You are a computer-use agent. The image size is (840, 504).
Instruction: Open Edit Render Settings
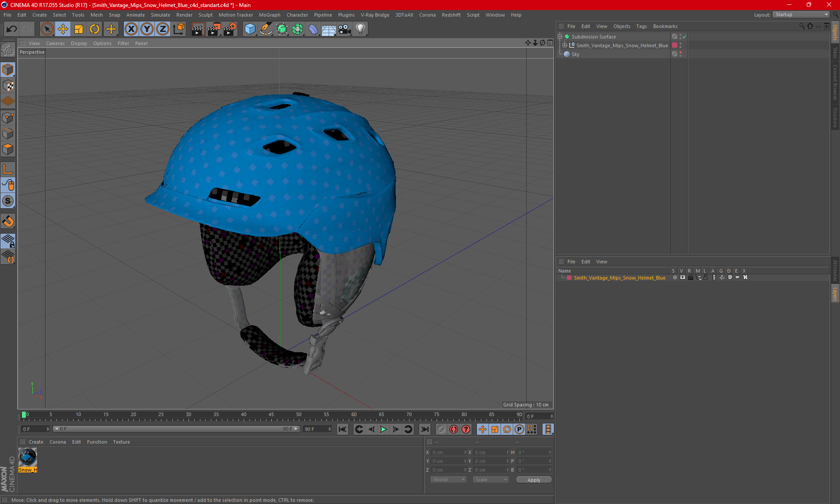point(230,29)
